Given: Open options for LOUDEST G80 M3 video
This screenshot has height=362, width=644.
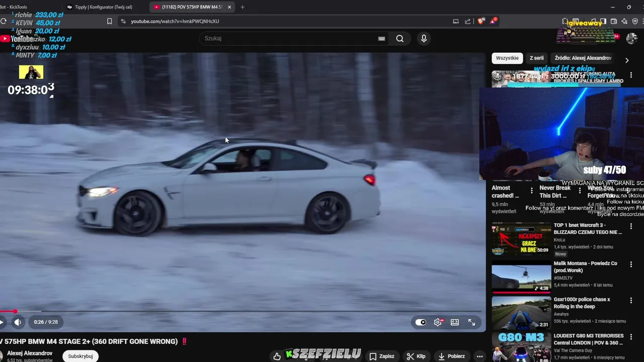Looking at the screenshot, I should (631, 336).
